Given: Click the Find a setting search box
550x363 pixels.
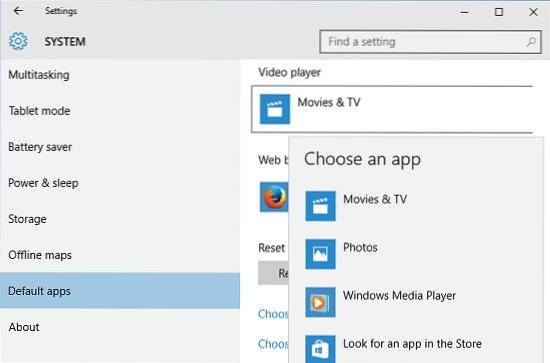Looking at the screenshot, I should (430, 42).
